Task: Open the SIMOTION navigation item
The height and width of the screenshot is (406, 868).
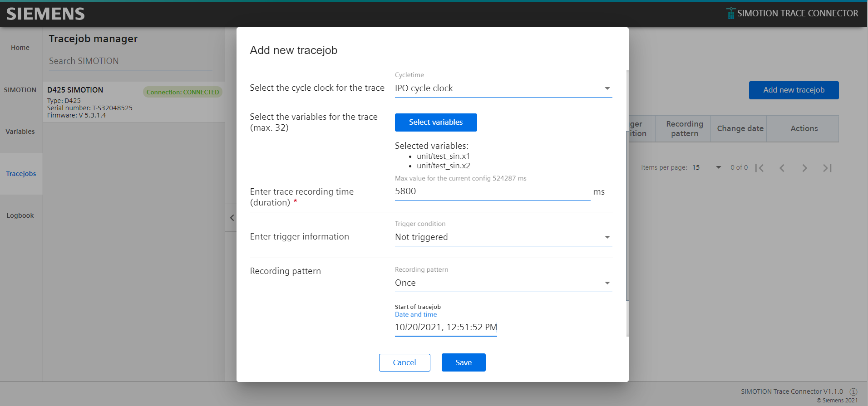Action: tap(20, 90)
